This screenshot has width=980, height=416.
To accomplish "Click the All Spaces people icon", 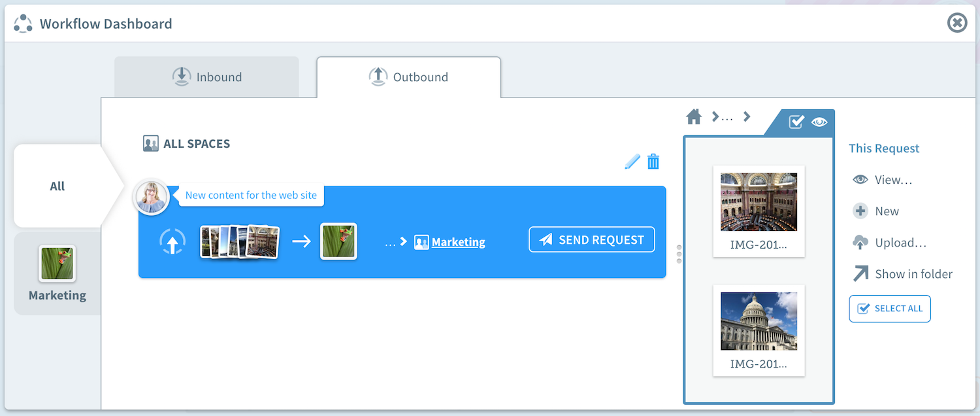I will (151, 143).
